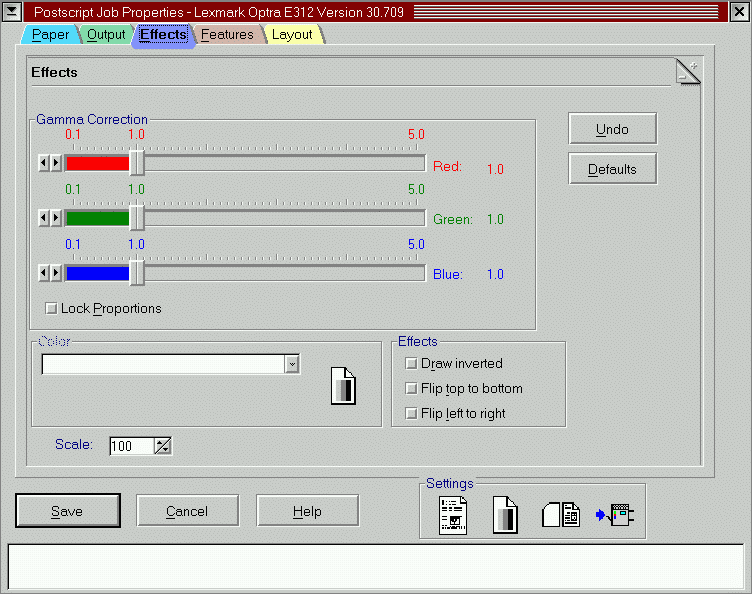
Task: Decrease Green gamma with left arrow
Action: tap(44, 218)
